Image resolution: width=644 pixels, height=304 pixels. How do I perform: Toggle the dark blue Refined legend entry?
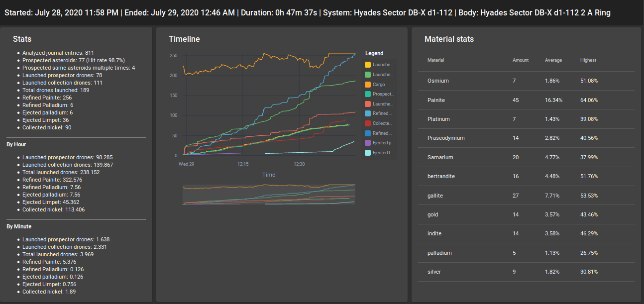[379, 133]
